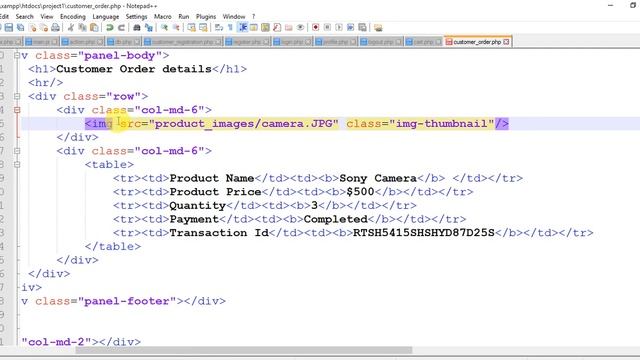Open the Window menu

tap(234, 17)
